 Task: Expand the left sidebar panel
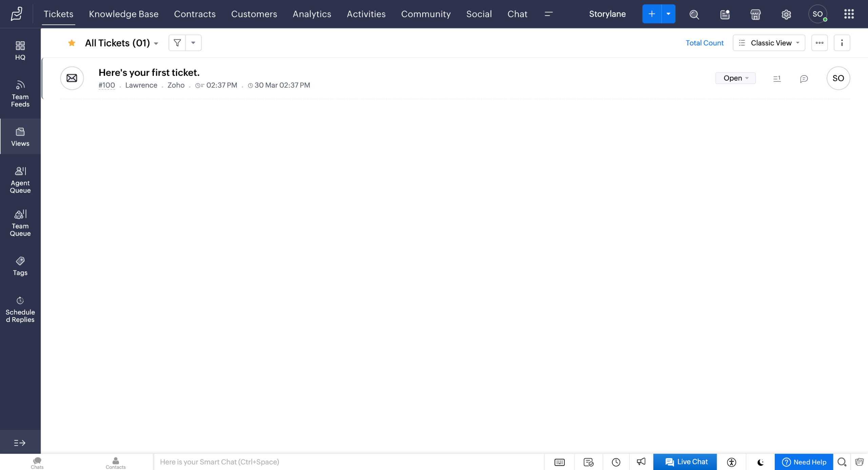pos(20,443)
